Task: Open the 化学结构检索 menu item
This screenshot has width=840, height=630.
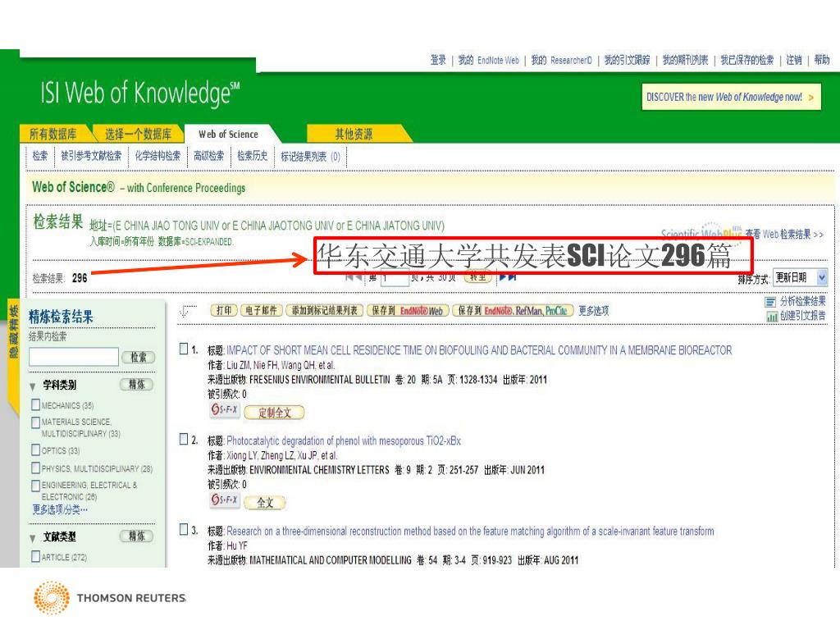Action: [x=157, y=156]
